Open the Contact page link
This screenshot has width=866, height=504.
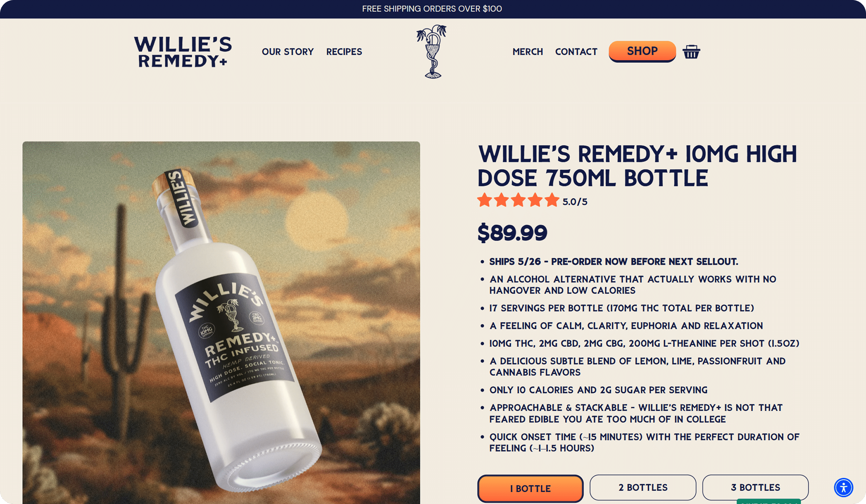pyautogui.click(x=576, y=52)
